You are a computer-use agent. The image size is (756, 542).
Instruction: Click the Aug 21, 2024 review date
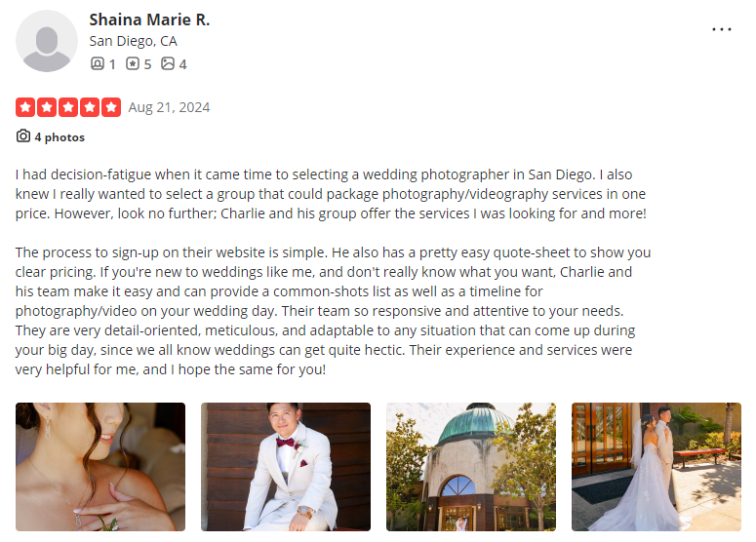point(169,107)
